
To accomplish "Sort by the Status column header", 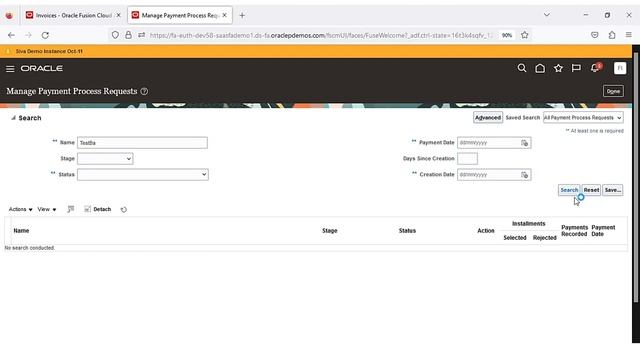I will pyautogui.click(x=407, y=231).
